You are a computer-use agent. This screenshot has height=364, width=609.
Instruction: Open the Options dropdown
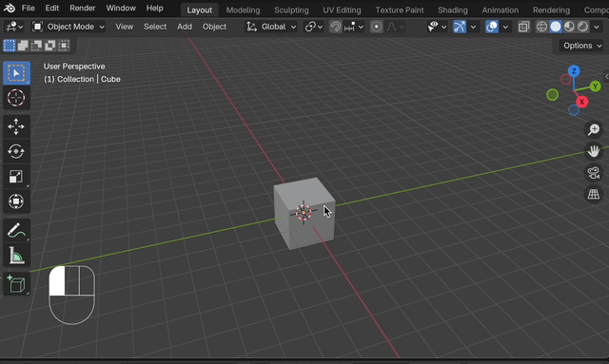pyautogui.click(x=582, y=46)
